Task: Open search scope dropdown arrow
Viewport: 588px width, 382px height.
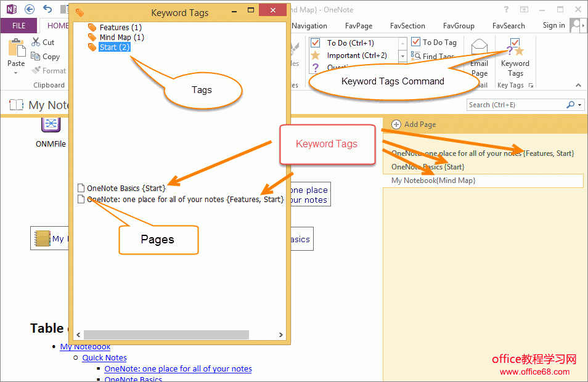Action: [x=580, y=105]
